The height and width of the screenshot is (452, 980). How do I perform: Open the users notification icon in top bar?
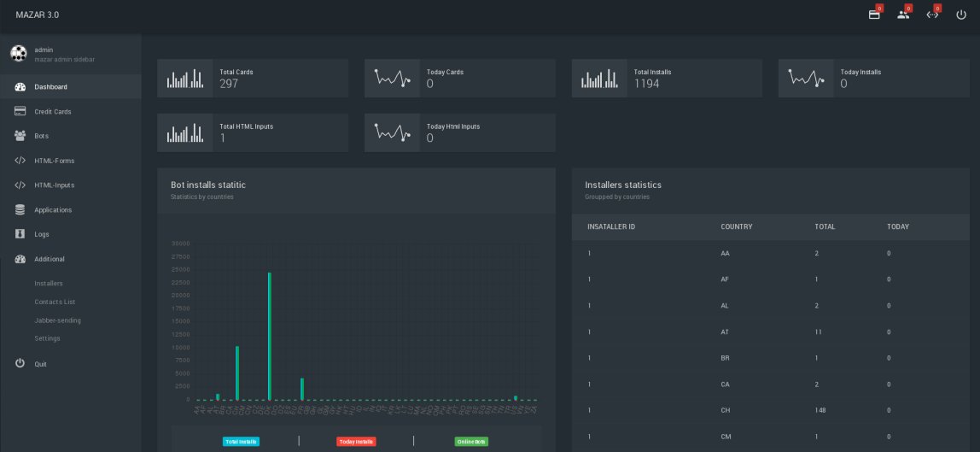pos(903,15)
